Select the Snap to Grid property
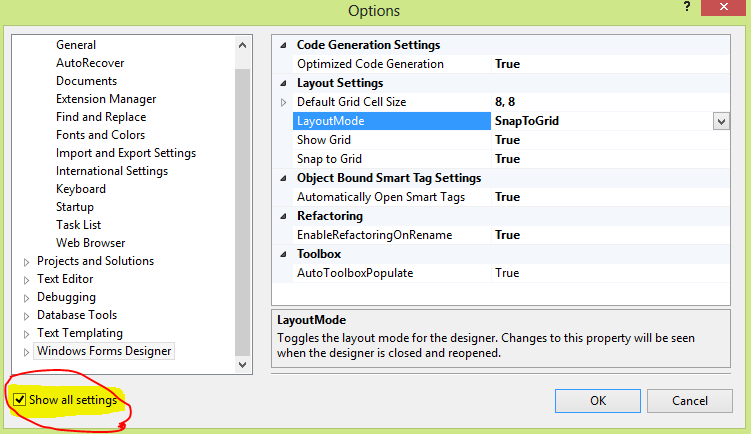This screenshot has height=434, width=751. (x=329, y=159)
